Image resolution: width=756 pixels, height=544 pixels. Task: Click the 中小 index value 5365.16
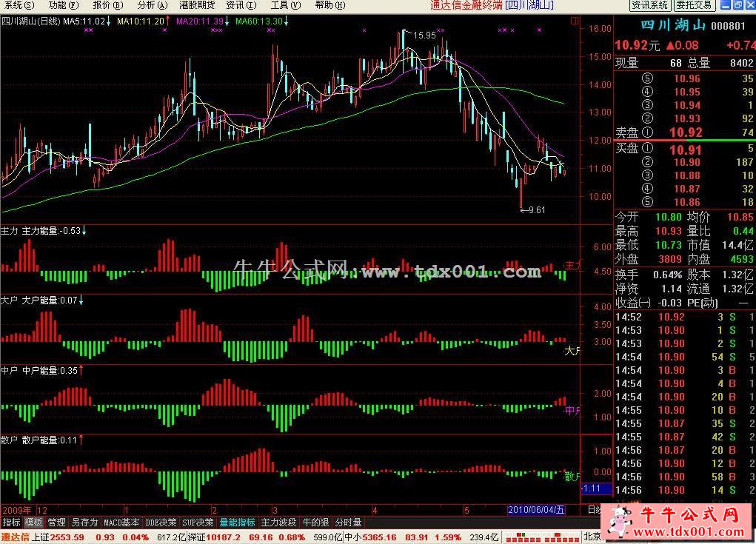pyautogui.click(x=379, y=537)
